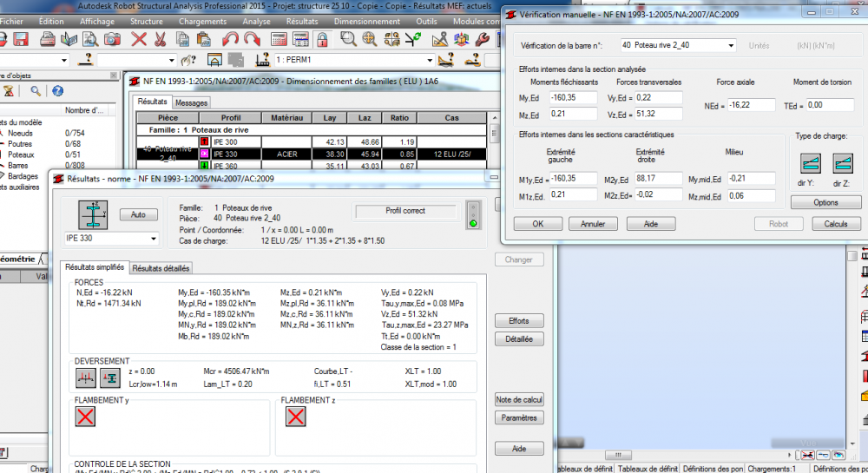Click the help question mark icon in inspector
This screenshot has height=473, width=868.
[57, 91]
